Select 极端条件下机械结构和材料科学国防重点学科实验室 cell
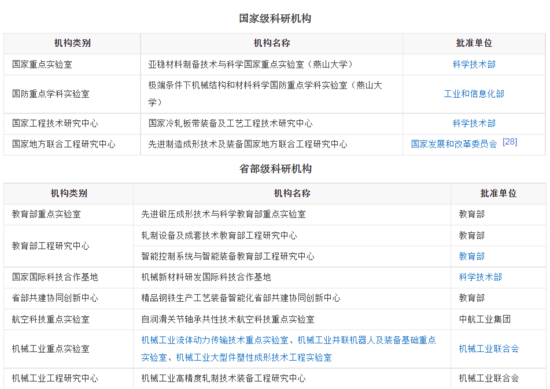550x389 pixels. [x=272, y=94]
